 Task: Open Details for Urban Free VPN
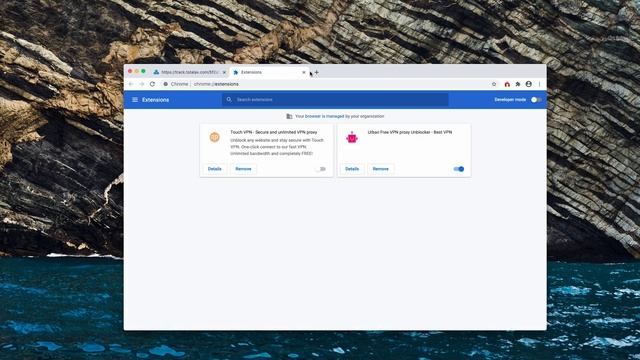tap(352, 169)
